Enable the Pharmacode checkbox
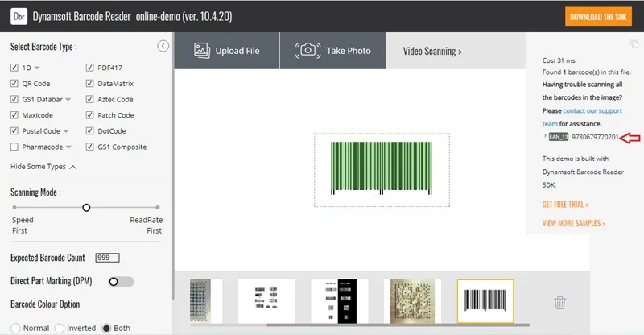Viewport: 644px width, 335px height. tap(14, 147)
